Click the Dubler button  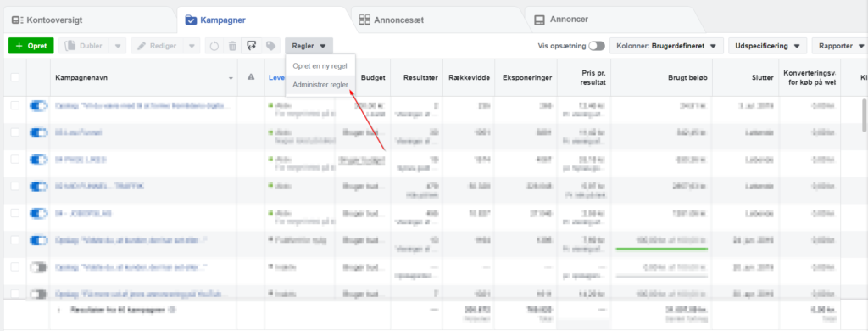(x=84, y=46)
